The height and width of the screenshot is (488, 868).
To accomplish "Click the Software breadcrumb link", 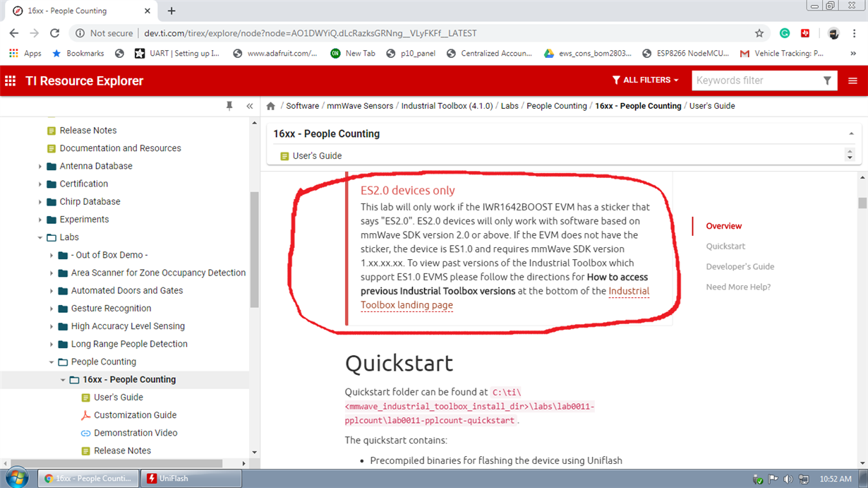I will coord(303,106).
